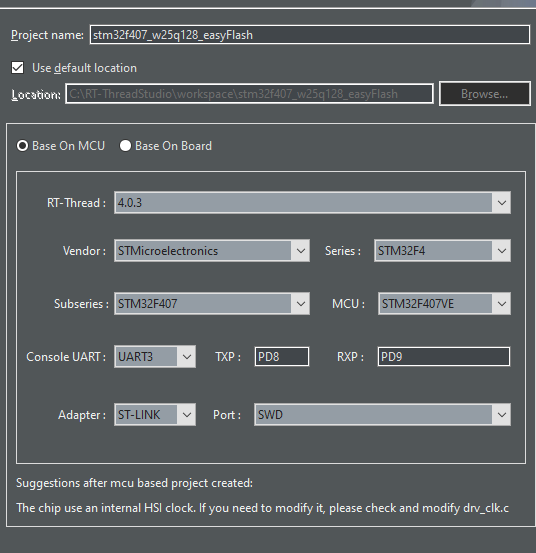The width and height of the screenshot is (536, 553).
Task: Uncheck the Use default location checkbox
Action: [18, 67]
